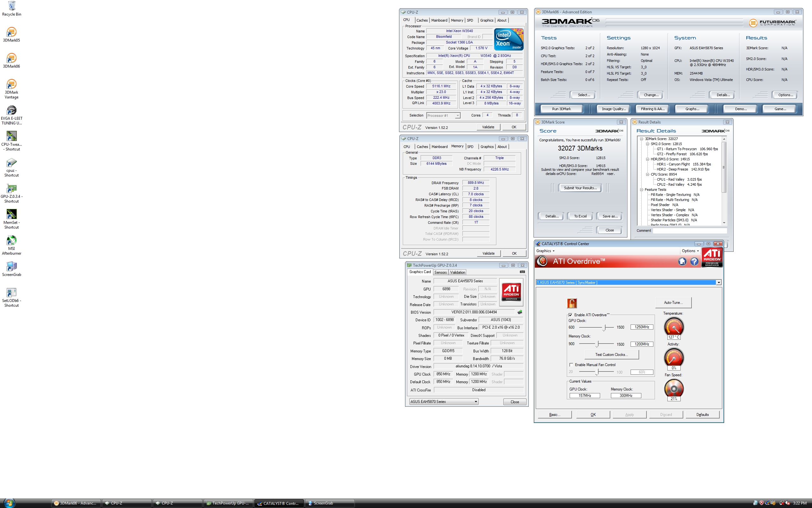Open the ASUS EAH5870 display dropdown in Catalyst
The width and height of the screenshot is (812, 508).
pos(719,283)
